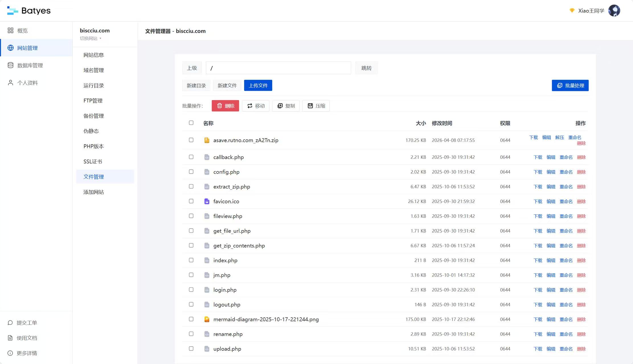Click the 压缩 compress icon
The width and height of the screenshot is (633, 364).
[310, 106]
